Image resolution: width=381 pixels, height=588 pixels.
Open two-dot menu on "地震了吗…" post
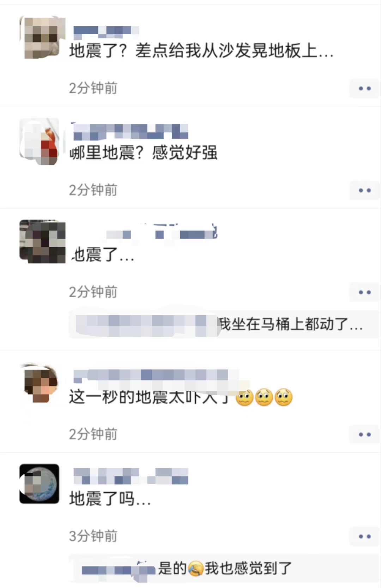tap(364, 536)
